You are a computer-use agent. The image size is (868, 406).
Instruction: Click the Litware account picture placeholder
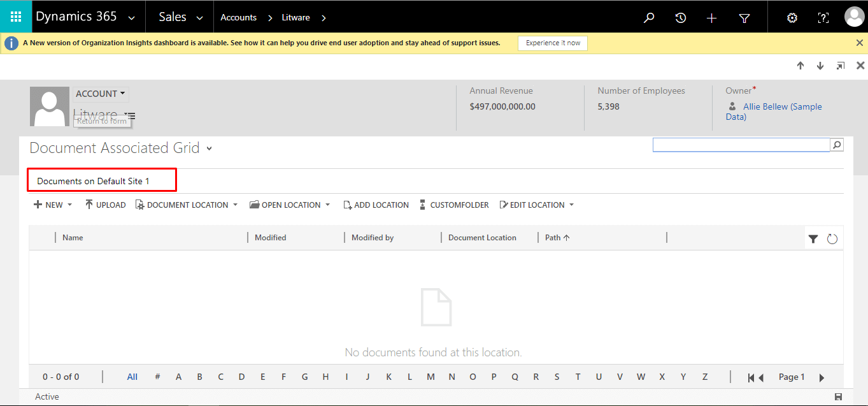50,106
